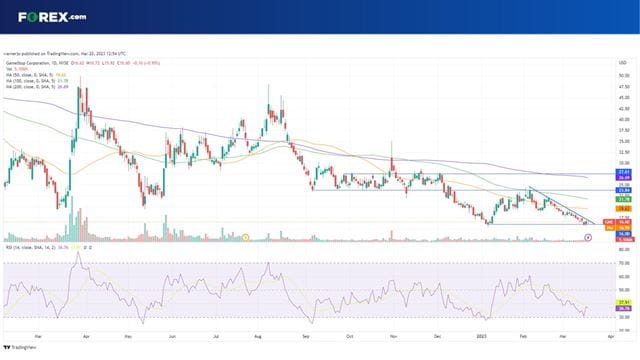Select the MA 200 indicator legend

pyautogui.click(x=37, y=87)
